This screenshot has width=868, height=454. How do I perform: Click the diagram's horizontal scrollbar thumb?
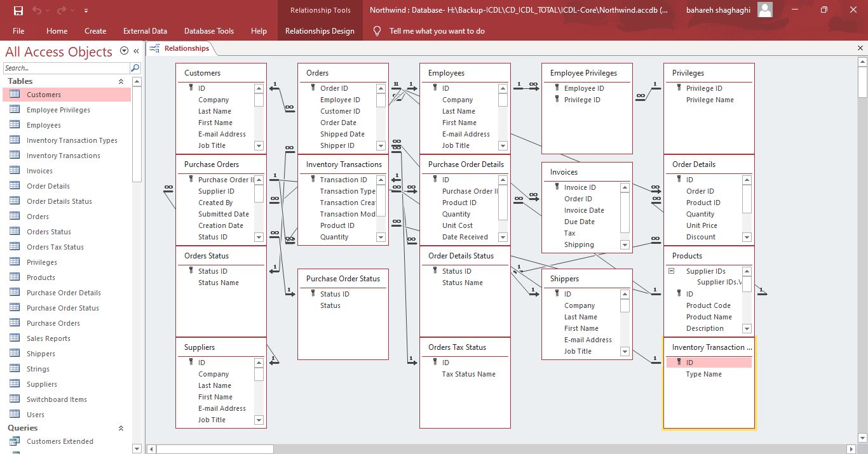215,449
